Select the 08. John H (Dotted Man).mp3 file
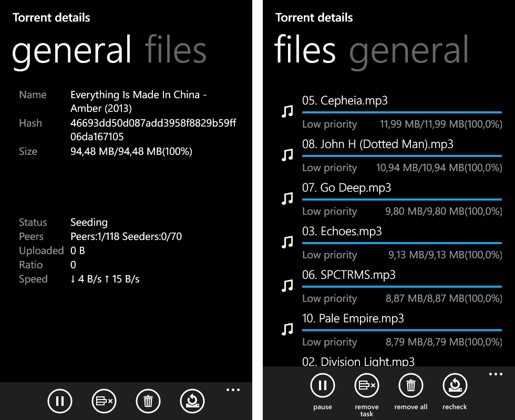Screen dimensions: 515x420 point(377,144)
